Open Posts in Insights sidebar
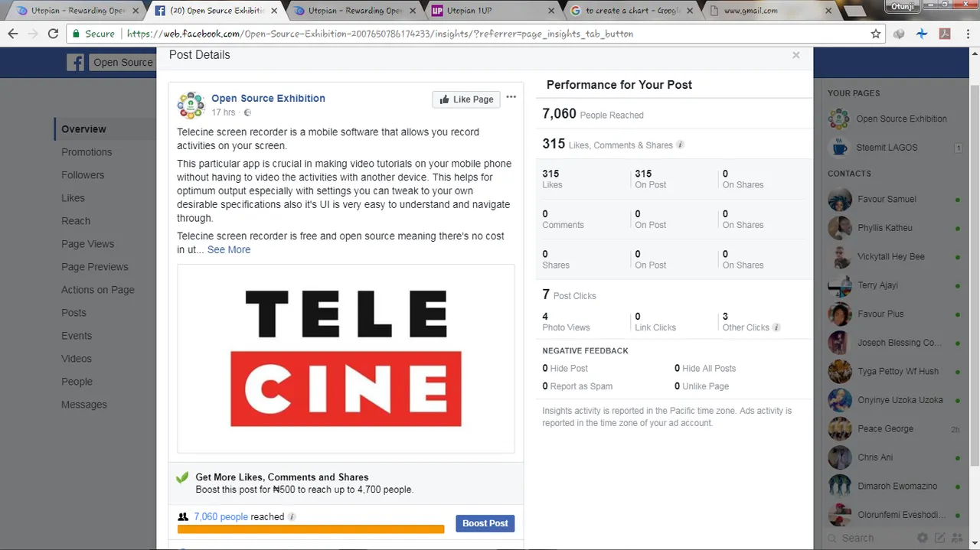980x550 pixels. point(73,313)
